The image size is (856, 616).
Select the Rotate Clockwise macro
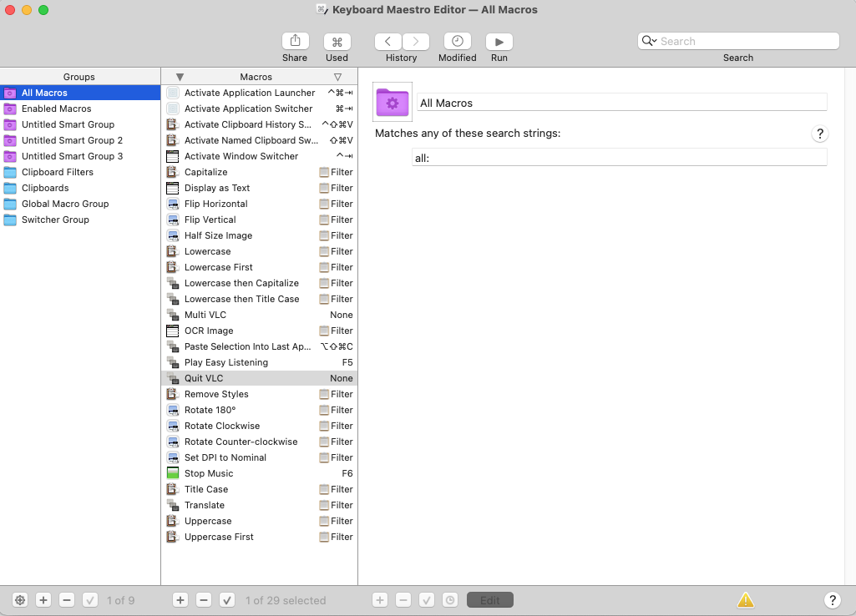260,425
